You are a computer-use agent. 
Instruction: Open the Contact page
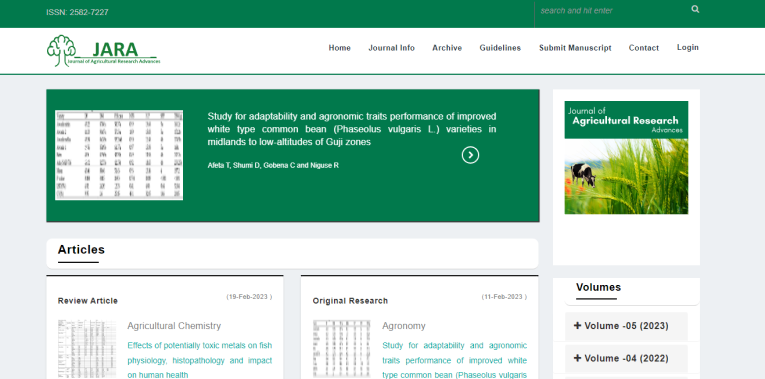644,48
